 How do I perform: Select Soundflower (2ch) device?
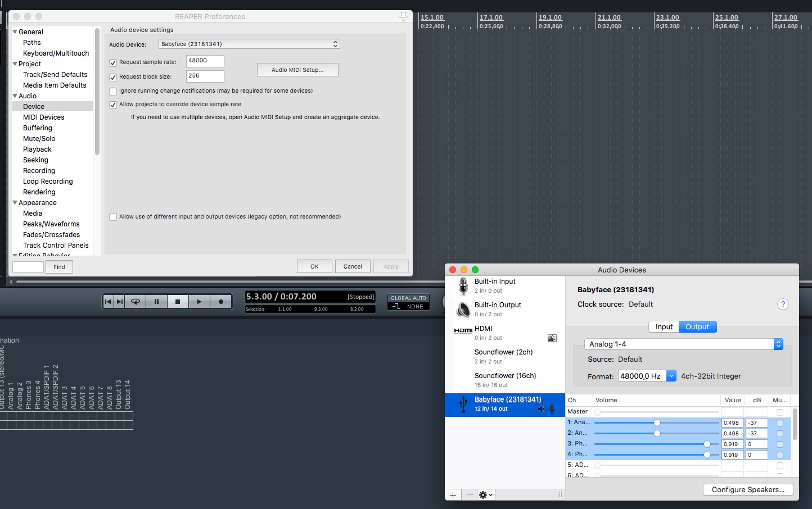click(x=505, y=357)
